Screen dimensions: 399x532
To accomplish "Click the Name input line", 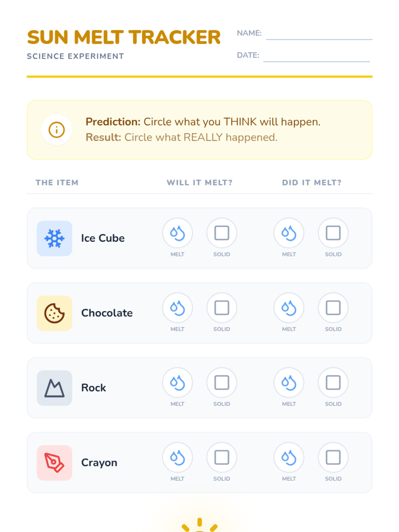I will tap(319, 35).
